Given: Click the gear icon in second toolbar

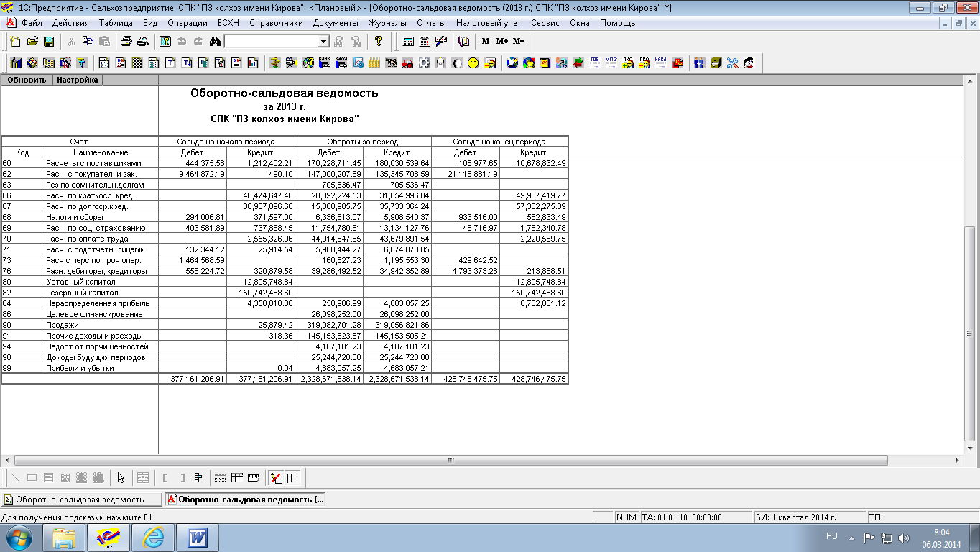Looking at the screenshot, I should pos(424,63).
